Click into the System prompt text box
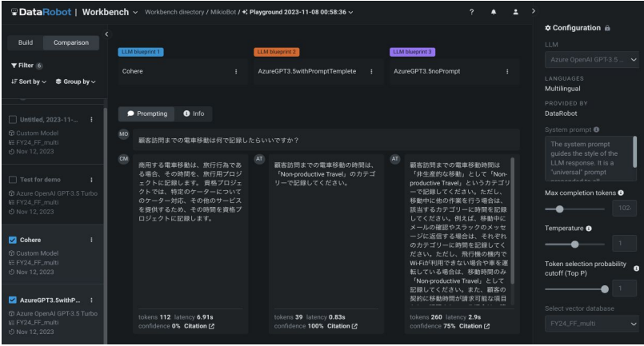The image size is (644, 346). (590, 158)
